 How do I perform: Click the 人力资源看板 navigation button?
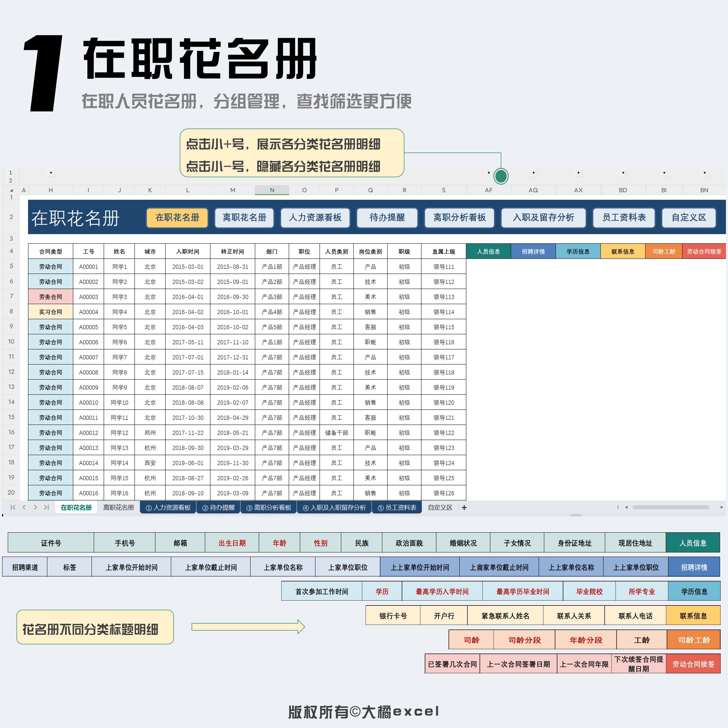pos(315,217)
